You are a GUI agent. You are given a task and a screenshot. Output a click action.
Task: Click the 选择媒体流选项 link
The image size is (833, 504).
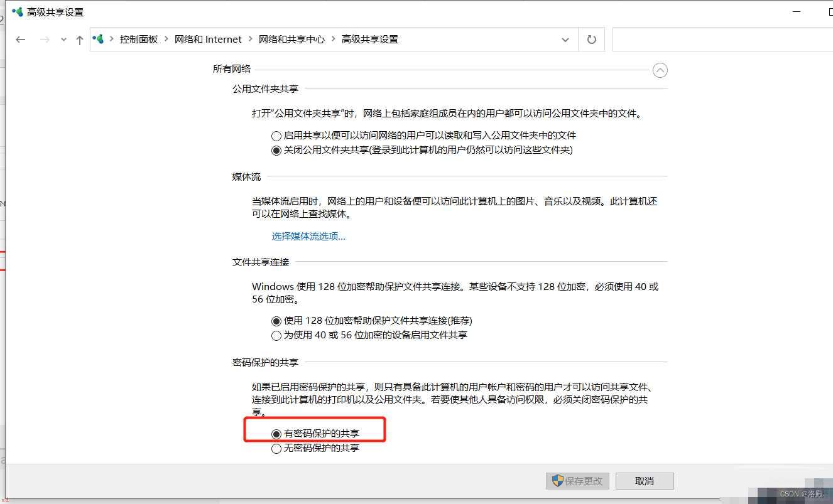(x=308, y=237)
